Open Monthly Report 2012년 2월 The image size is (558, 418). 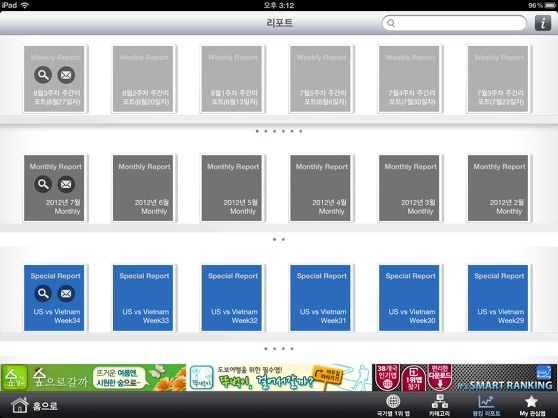coord(498,188)
